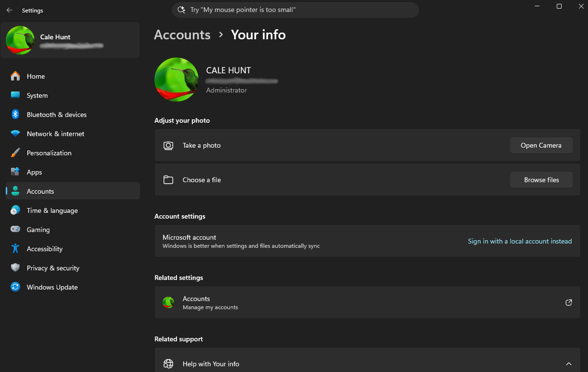Screen dimensions: 588x372
Task: Click the Accounts breadcrumb link
Action: (182, 35)
